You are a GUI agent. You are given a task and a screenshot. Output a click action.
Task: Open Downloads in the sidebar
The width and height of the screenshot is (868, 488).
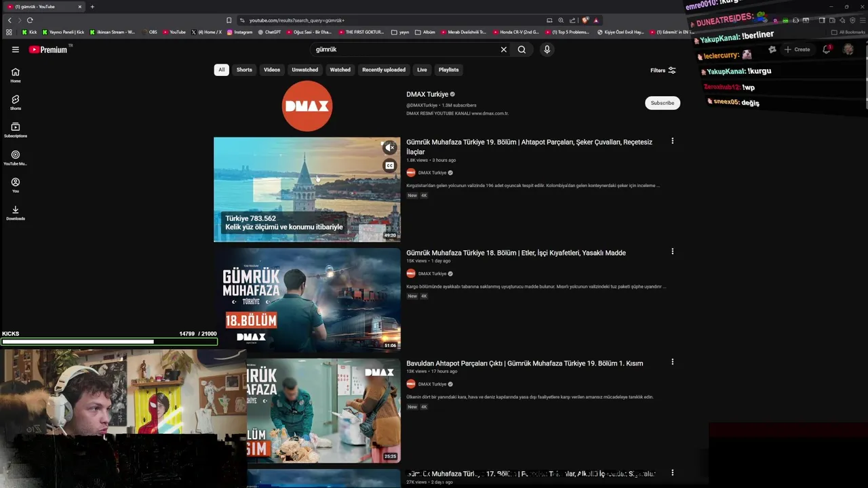point(15,213)
